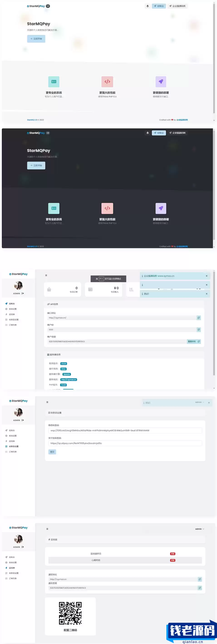Click into 微信收款码 input field
The width and height of the screenshot is (217, 644).
pyautogui.click(x=125, y=431)
